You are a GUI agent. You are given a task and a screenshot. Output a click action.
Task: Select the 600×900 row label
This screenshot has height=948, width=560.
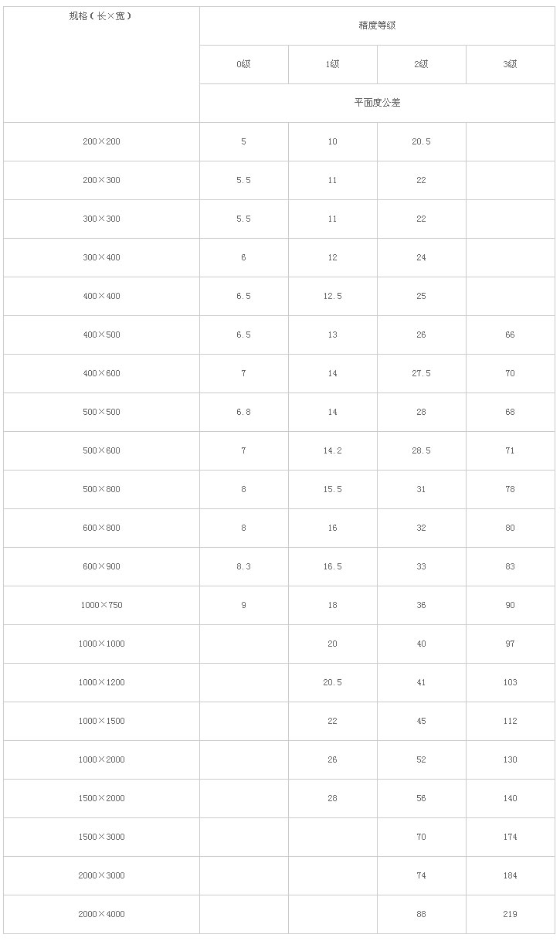coord(101,567)
